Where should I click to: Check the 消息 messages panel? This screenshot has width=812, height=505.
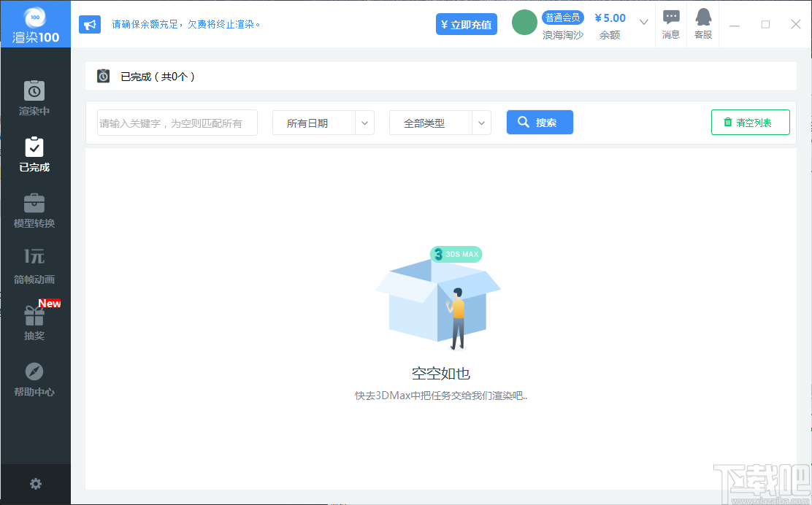coord(670,23)
